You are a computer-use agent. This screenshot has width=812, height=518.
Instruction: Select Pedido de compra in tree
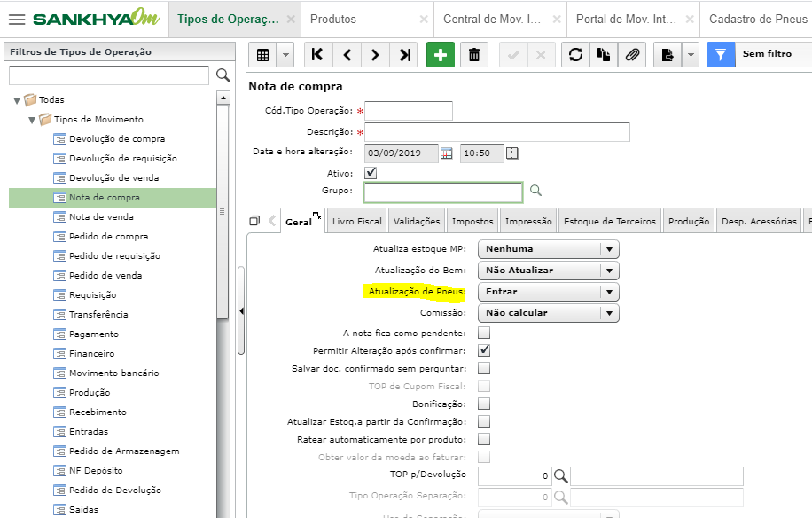coord(109,236)
